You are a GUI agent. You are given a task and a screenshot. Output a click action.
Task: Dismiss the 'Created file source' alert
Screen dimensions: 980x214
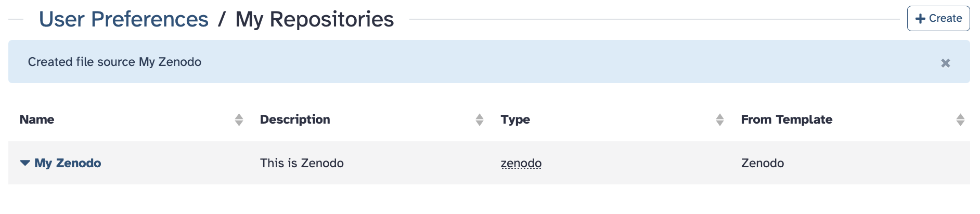click(945, 63)
